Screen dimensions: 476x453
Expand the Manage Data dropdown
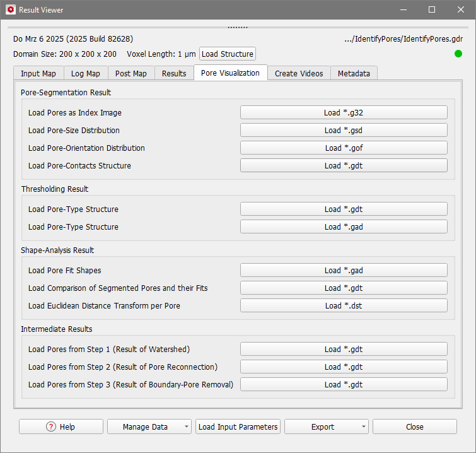click(x=149, y=427)
